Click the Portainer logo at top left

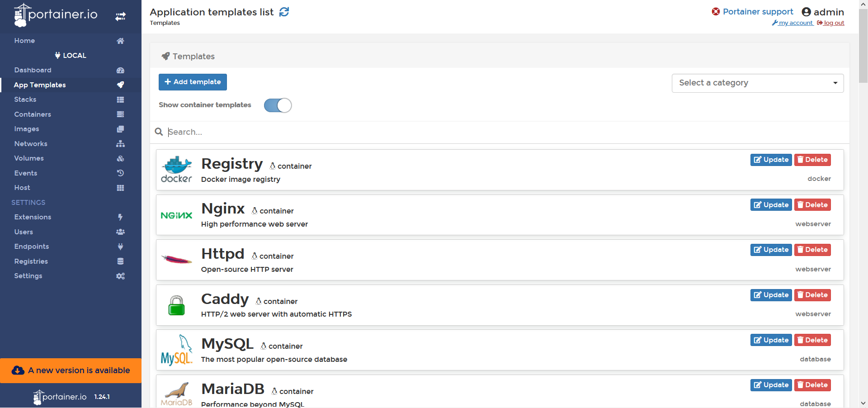coord(56,15)
